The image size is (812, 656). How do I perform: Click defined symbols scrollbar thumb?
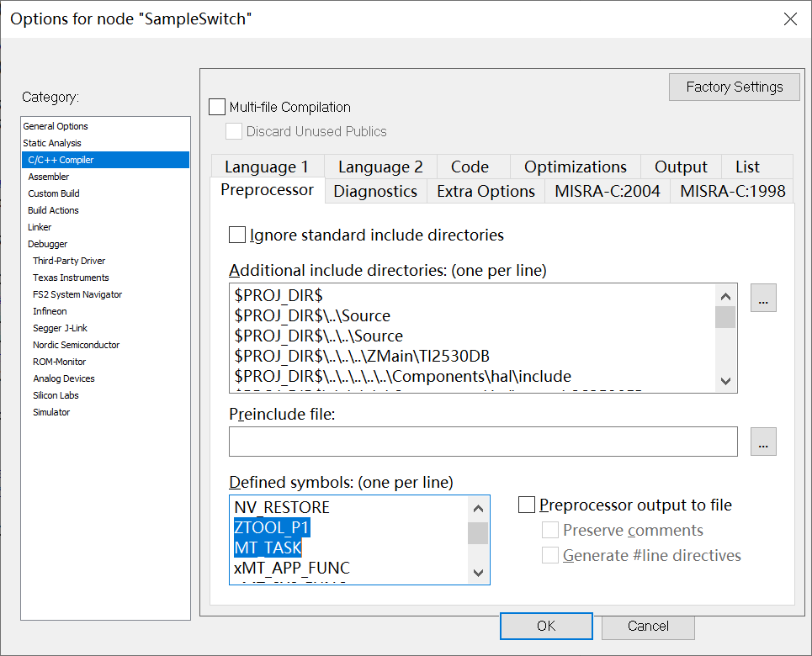(477, 533)
